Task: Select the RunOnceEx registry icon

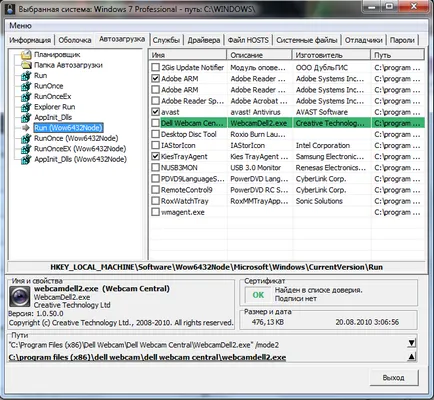Action: click(x=26, y=97)
